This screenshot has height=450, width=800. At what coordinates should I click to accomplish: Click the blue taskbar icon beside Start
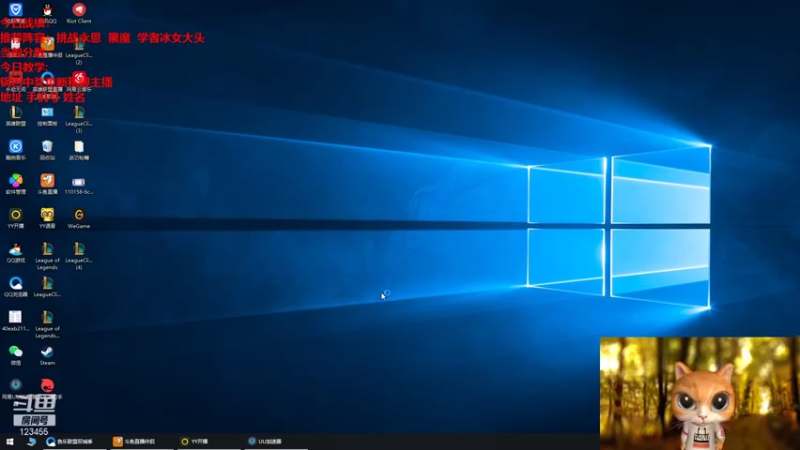coord(32,442)
